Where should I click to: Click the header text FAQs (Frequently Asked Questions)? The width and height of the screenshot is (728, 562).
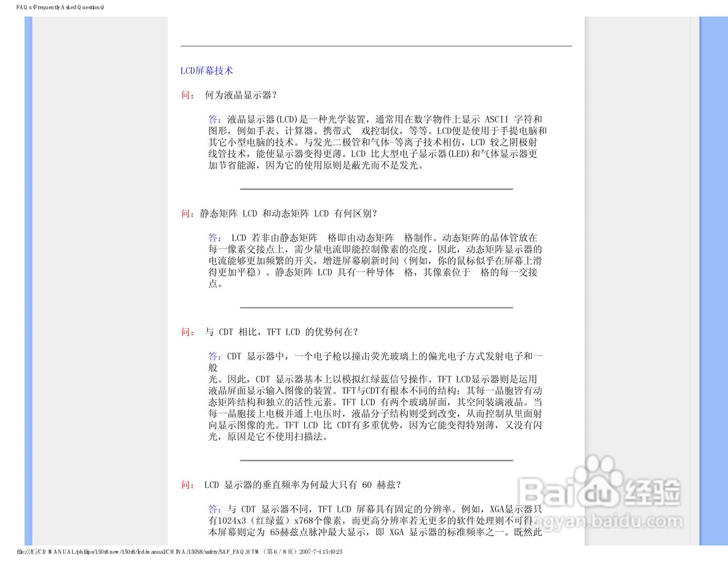(x=60, y=7)
